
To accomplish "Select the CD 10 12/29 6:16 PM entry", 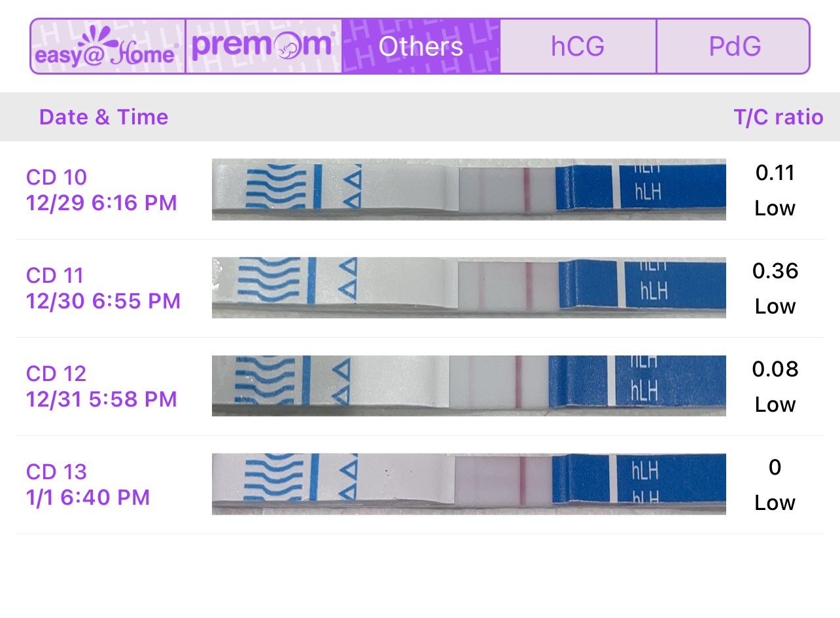I will click(101, 190).
